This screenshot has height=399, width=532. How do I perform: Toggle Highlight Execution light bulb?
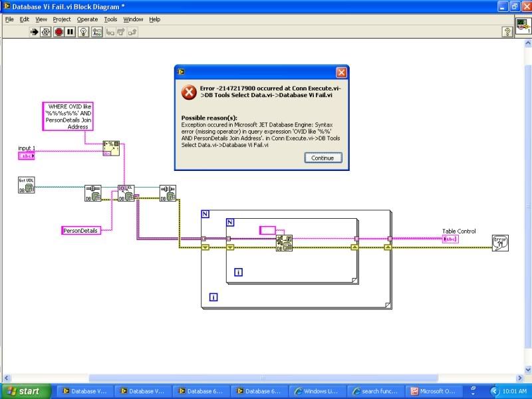(84, 31)
